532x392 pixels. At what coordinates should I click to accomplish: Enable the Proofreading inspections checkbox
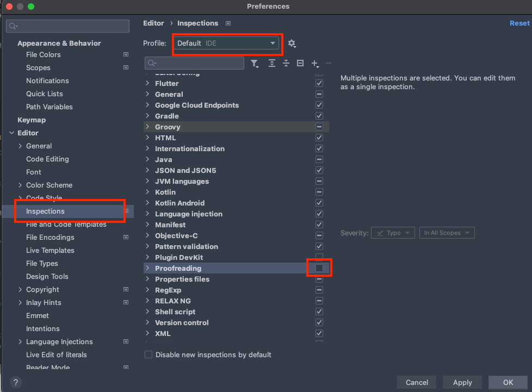pyautogui.click(x=319, y=268)
